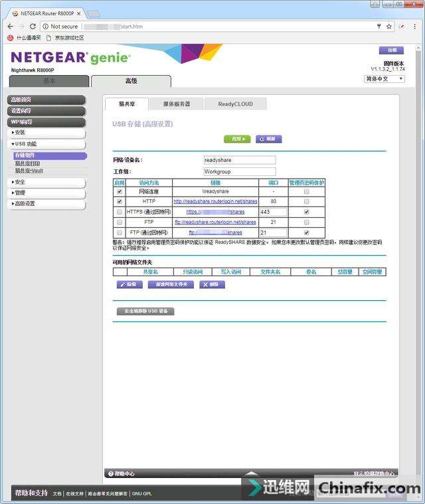The image size is (425, 504).
Task: Open the ftp://readyshare.routerlogin.net/shares link
Action: (215, 222)
